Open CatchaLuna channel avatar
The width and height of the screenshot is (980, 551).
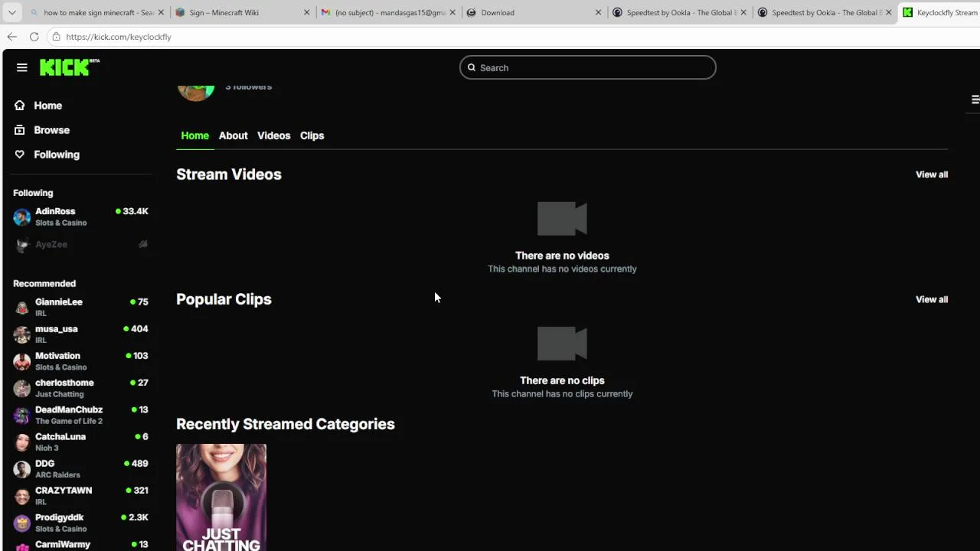[x=22, y=442]
